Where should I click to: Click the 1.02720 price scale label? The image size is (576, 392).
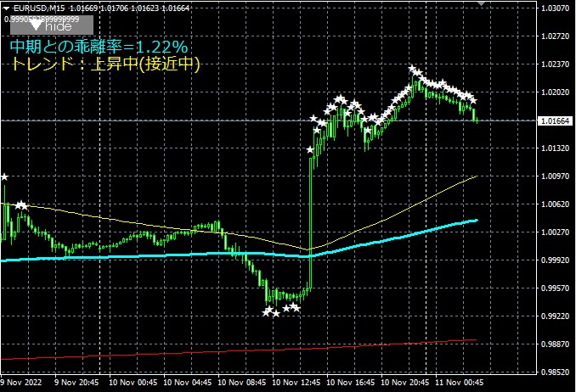tap(555, 36)
